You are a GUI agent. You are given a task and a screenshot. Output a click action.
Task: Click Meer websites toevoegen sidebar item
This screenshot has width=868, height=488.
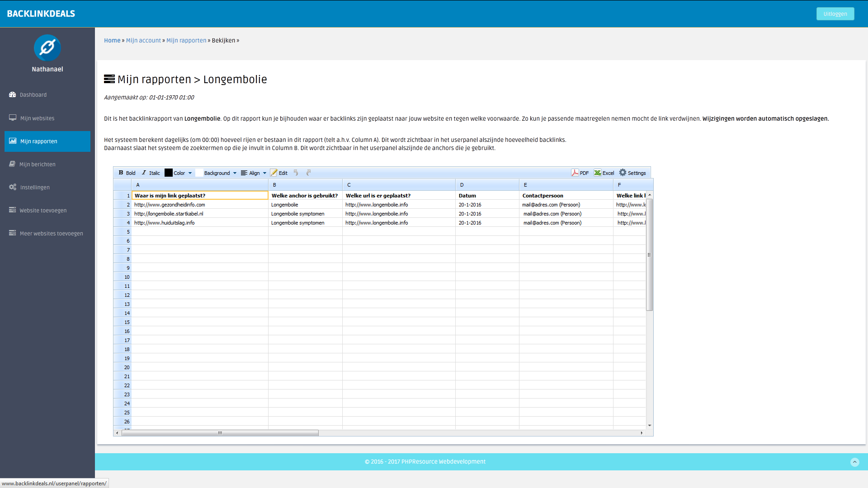click(47, 233)
